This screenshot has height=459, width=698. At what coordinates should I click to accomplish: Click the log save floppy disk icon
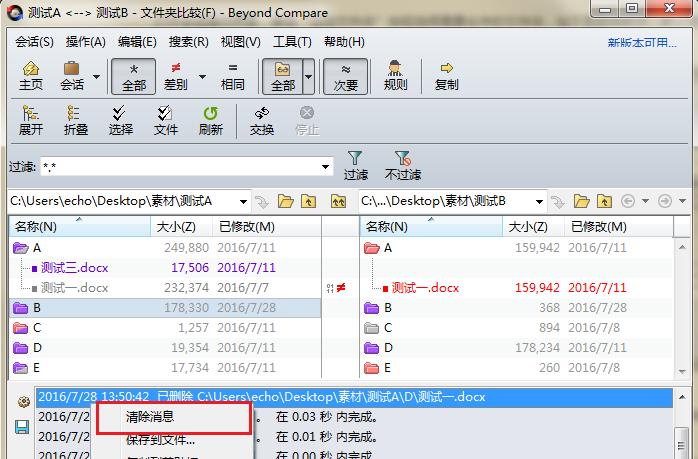(x=22, y=427)
